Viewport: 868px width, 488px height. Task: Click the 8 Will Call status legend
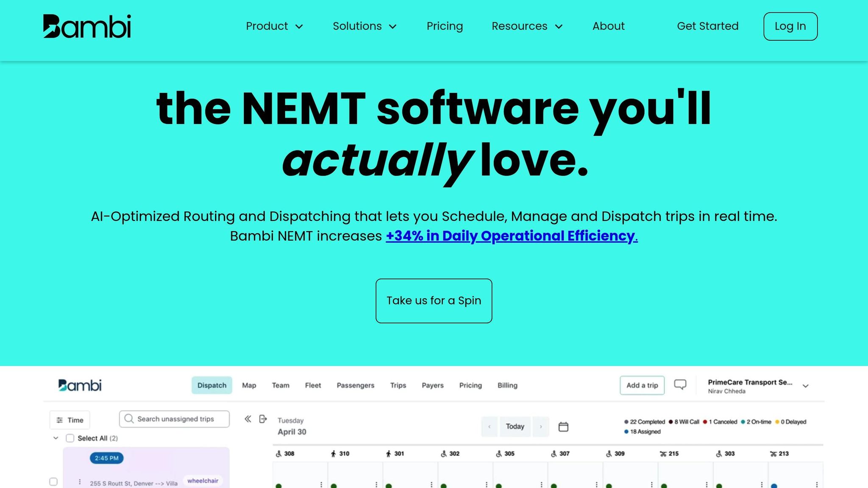click(684, 422)
